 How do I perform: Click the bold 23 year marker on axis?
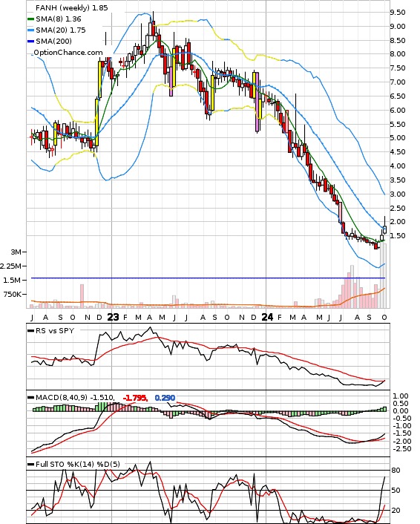[113, 317]
